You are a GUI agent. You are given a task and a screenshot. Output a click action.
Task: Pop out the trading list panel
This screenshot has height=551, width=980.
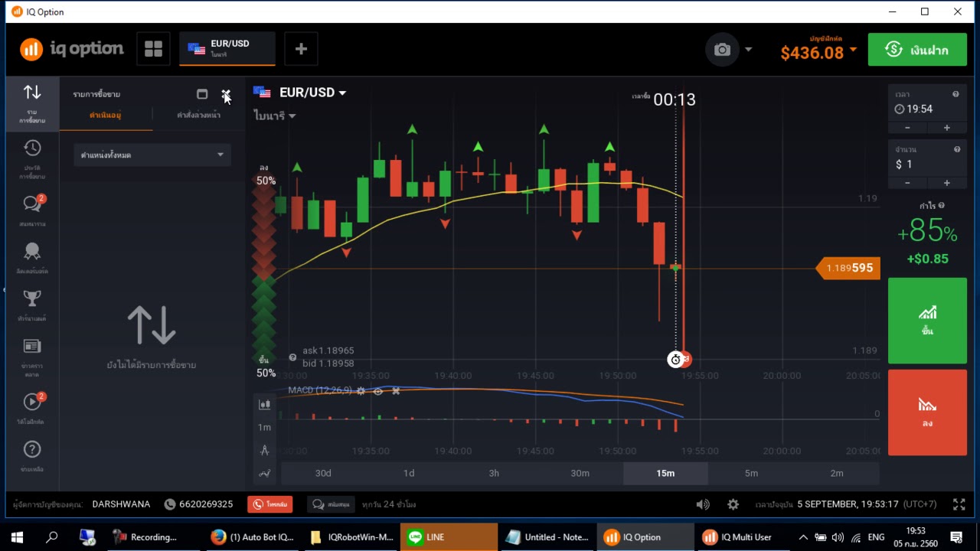(x=202, y=94)
